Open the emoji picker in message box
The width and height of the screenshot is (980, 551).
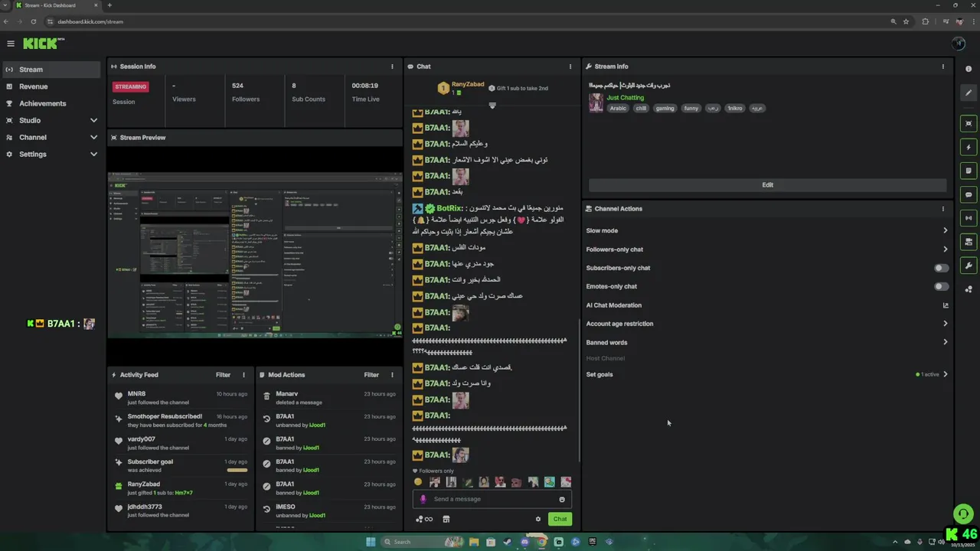coord(561,499)
